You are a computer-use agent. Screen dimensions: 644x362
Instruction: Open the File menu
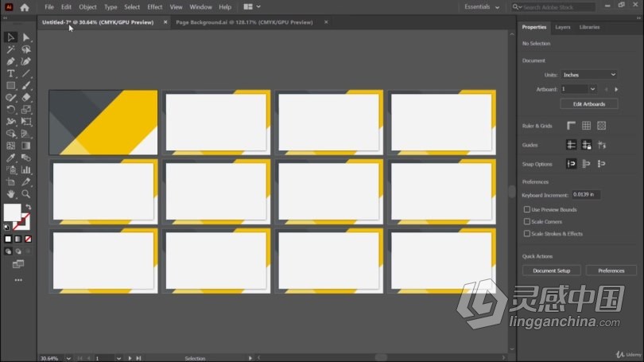coord(48,7)
